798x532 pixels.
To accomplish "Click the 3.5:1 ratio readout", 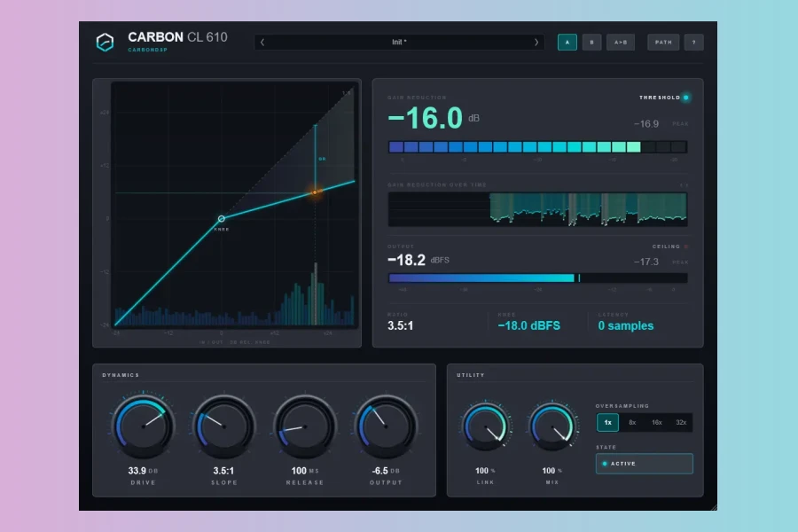I will (x=401, y=325).
